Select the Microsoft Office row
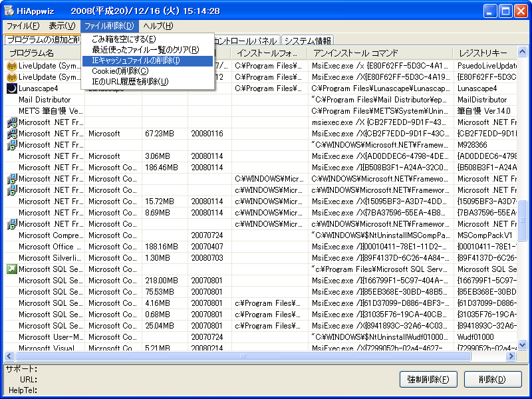 click(x=260, y=247)
